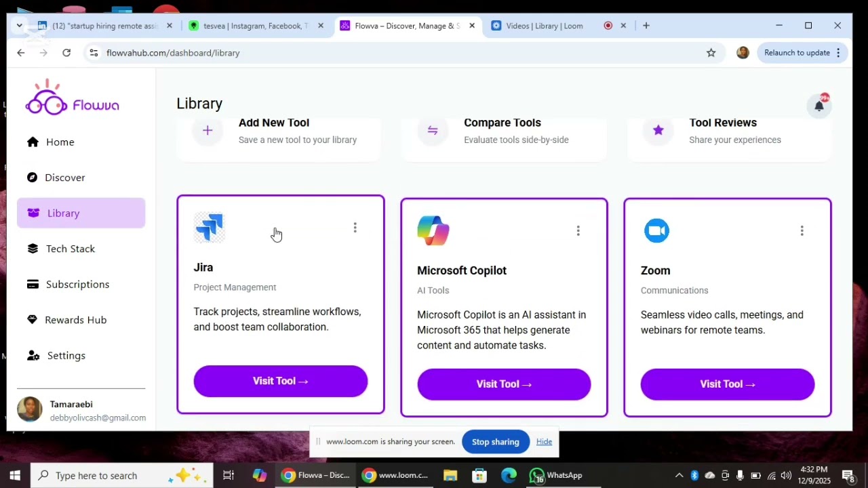
Task: Click the volume icon in the system tray
Action: pos(786,475)
